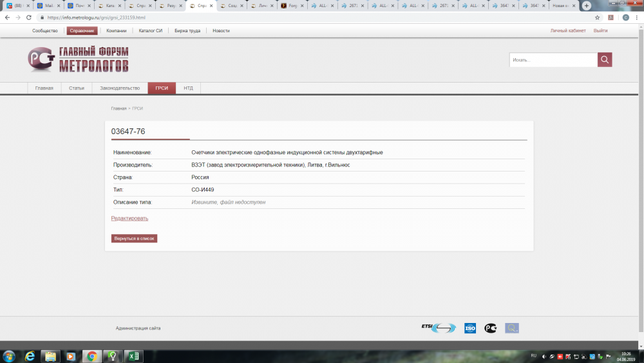The image size is (644, 363).
Task: Switch to the НТД navigation tab
Action: pyautogui.click(x=188, y=88)
